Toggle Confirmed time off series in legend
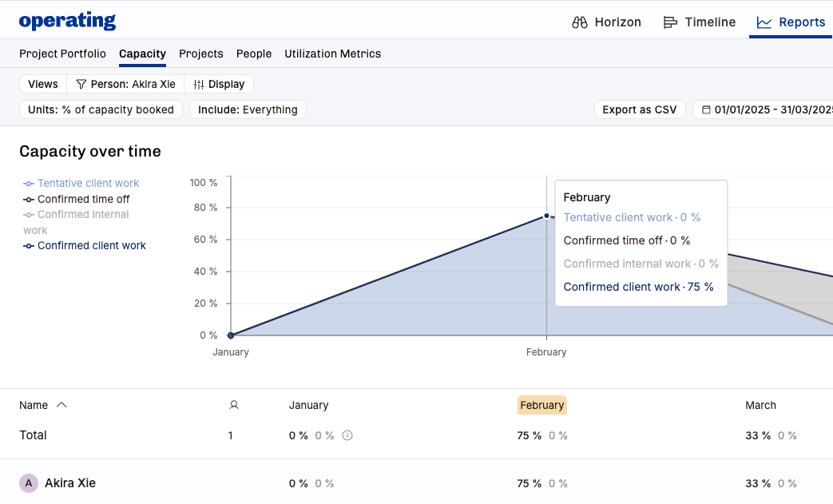 tap(83, 199)
